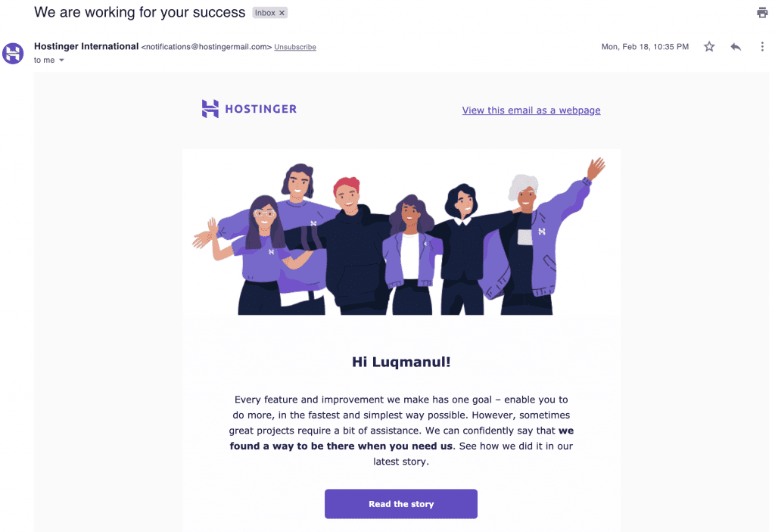This screenshot has width=775, height=532.
Task: Click the 'Read the story' button
Action: point(401,504)
